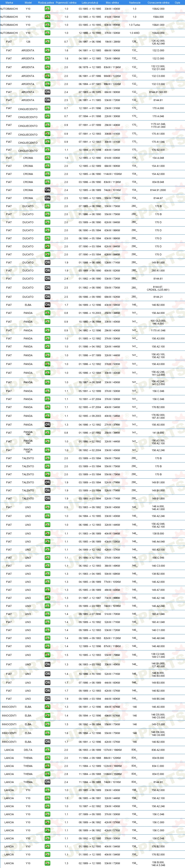Image resolution: width=185 pixels, height=868 pixels.
Task: Click diesel ON icon in Innocenti Elba 1.7 row
Action: pyautogui.click(x=48, y=742)
